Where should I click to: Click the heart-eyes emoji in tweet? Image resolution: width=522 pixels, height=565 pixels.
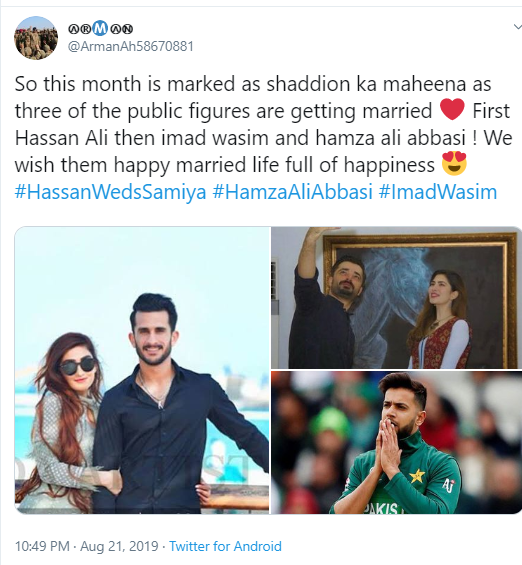click(454, 164)
